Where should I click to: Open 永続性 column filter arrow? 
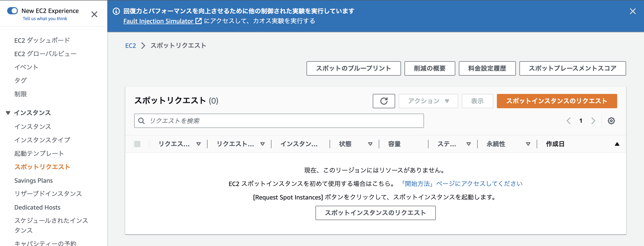pyautogui.click(x=528, y=144)
